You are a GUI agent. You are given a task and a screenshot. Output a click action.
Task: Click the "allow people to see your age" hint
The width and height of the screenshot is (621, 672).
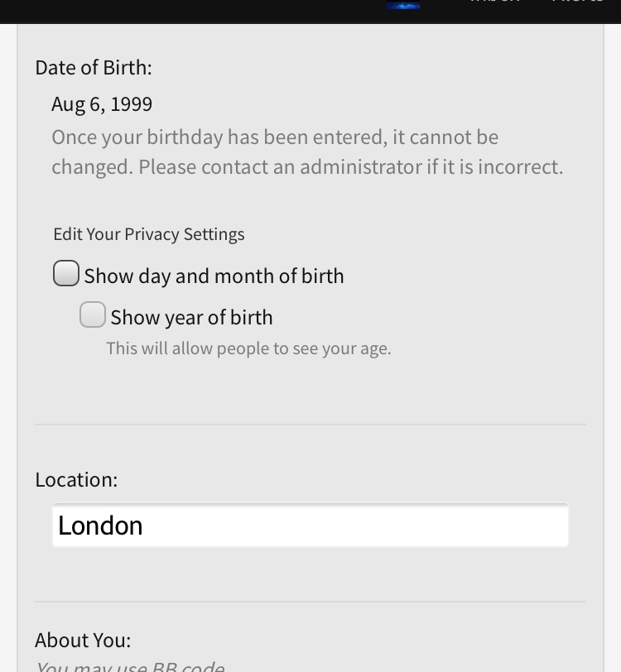point(248,348)
